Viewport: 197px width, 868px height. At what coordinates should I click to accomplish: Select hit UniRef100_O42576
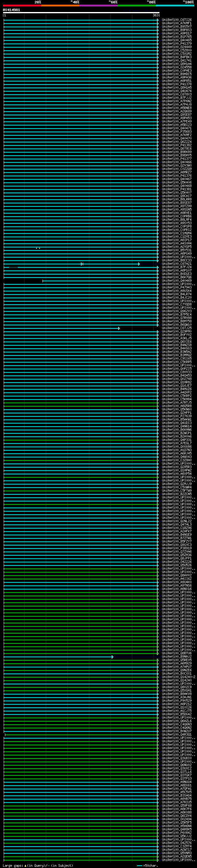pos(176,843)
